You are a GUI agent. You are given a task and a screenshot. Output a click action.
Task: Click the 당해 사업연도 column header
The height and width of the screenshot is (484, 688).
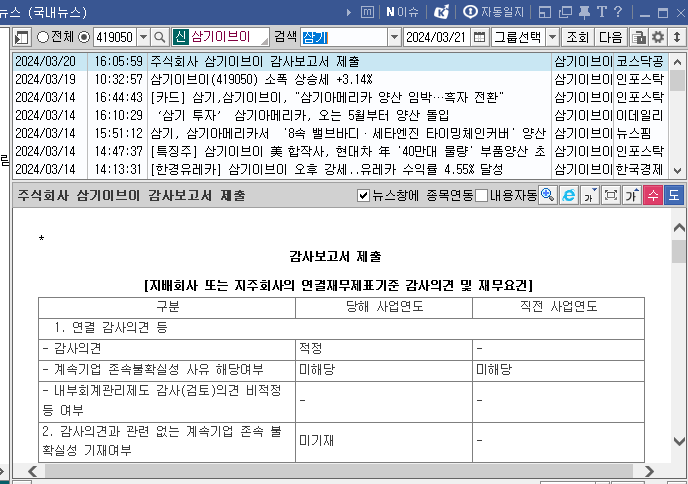[384, 307]
